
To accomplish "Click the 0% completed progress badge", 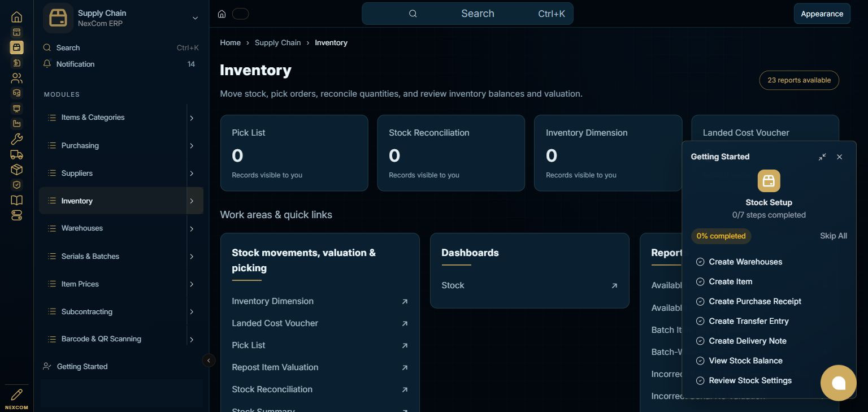I will [x=721, y=236].
